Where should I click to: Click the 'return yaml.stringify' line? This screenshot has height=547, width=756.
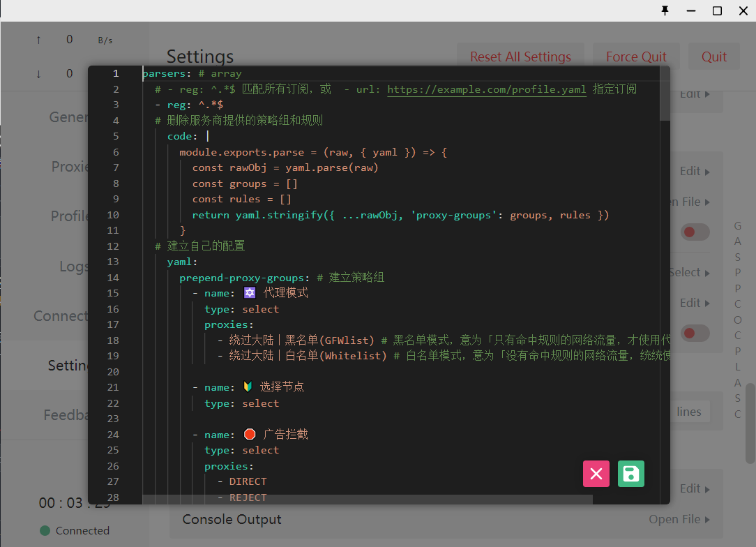[x=400, y=215]
